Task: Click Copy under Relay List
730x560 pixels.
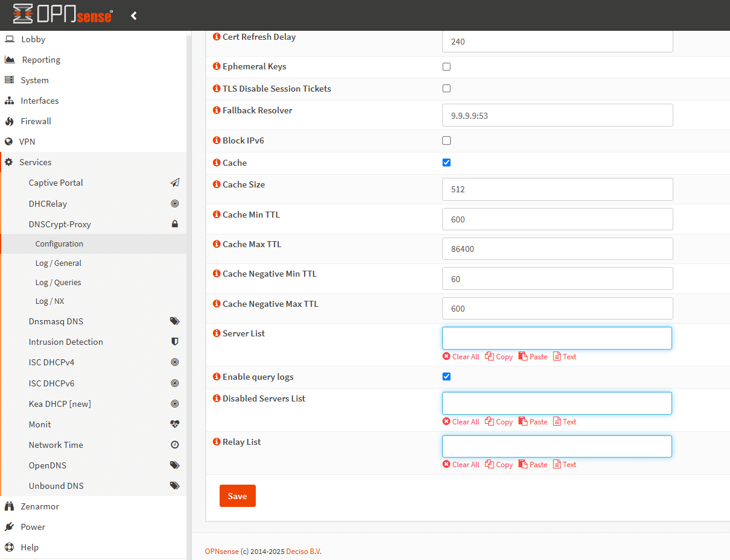Action: (499, 465)
